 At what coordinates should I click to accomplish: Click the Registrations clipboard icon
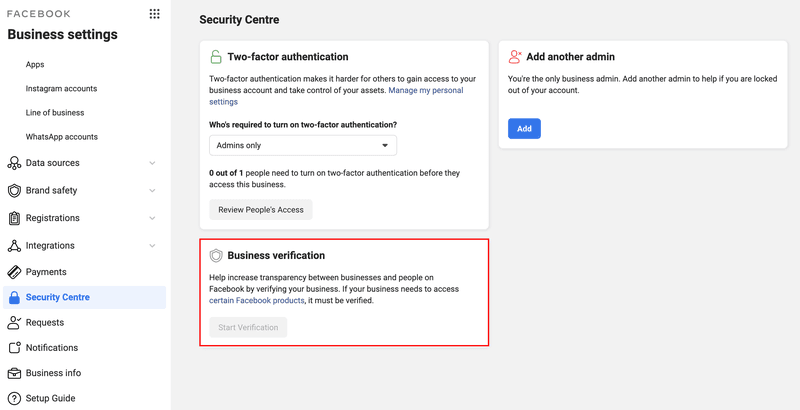[x=14, y=218]
